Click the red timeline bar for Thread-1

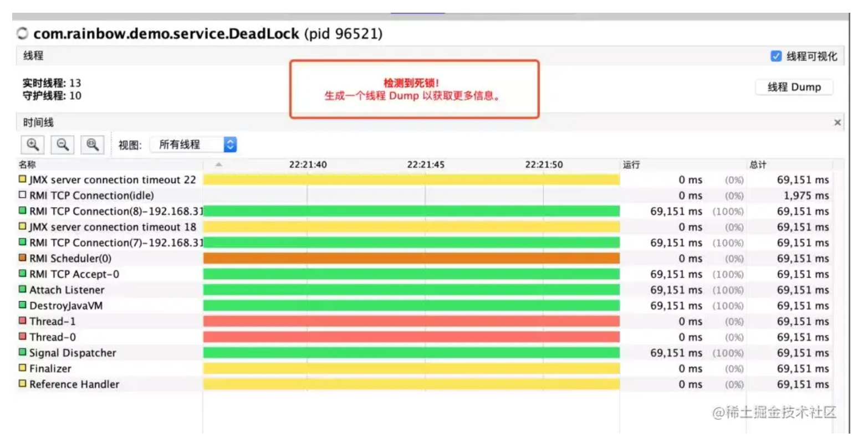pos(411,321)
